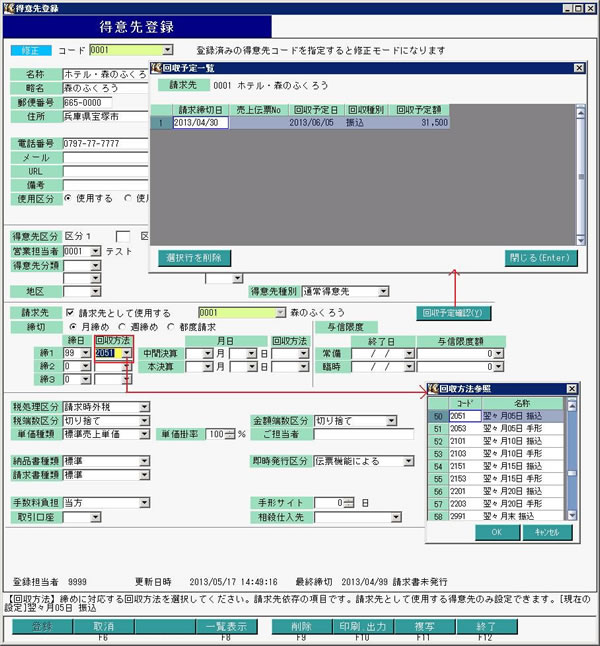Click the 回収予定一覧 title bar icon
This screenshot has height=646, width=600.
click(x=156, y=68)
